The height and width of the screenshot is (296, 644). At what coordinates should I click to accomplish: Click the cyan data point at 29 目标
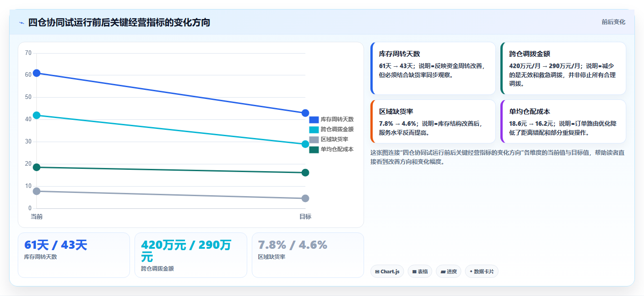click(x=305, y=144)
